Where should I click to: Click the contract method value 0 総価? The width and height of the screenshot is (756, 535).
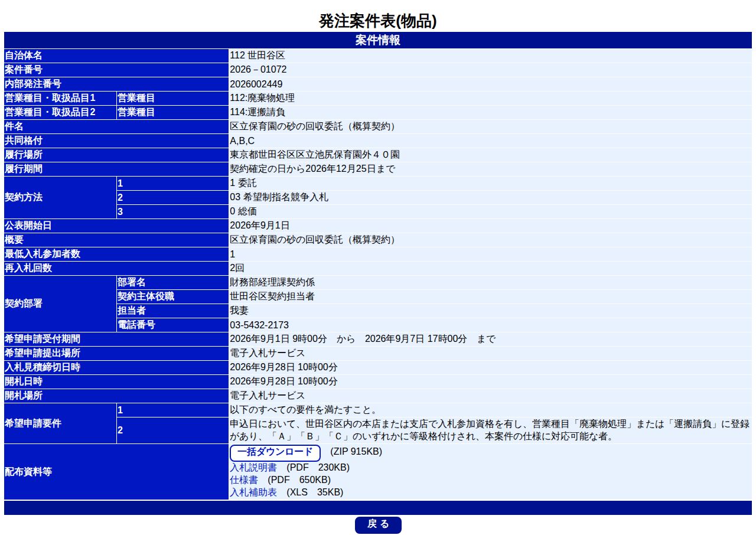pyautogui.click(x=243, y=211)
